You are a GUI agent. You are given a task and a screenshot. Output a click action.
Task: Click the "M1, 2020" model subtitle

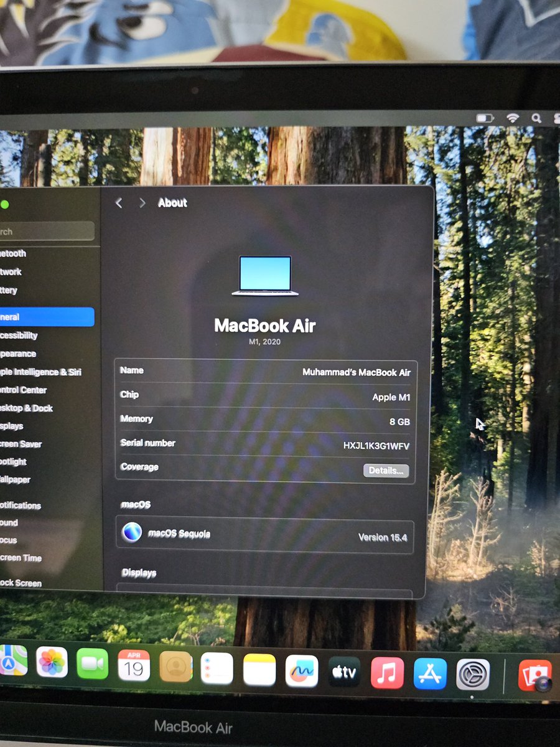click(x=264, y=342)
